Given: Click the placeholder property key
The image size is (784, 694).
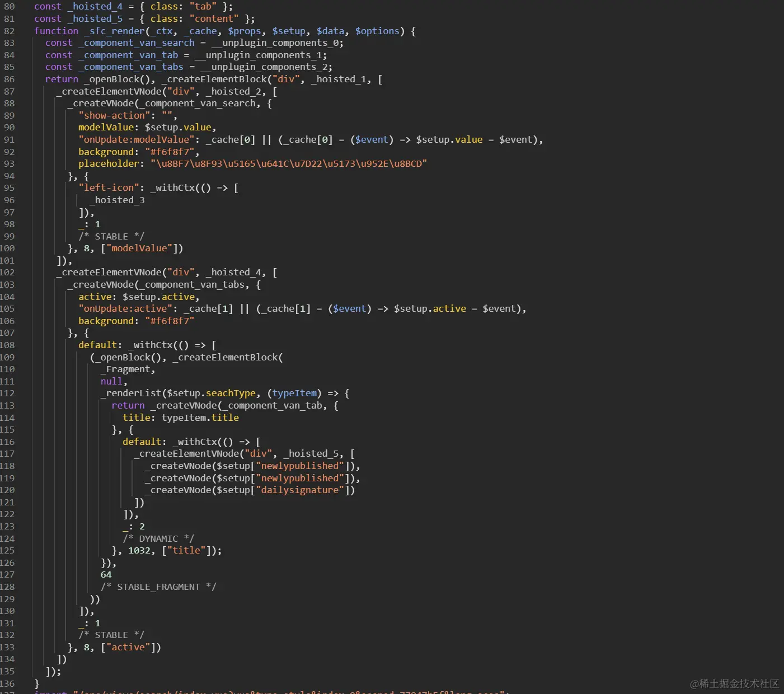Looking at the screenshot, I should point(109,164).
